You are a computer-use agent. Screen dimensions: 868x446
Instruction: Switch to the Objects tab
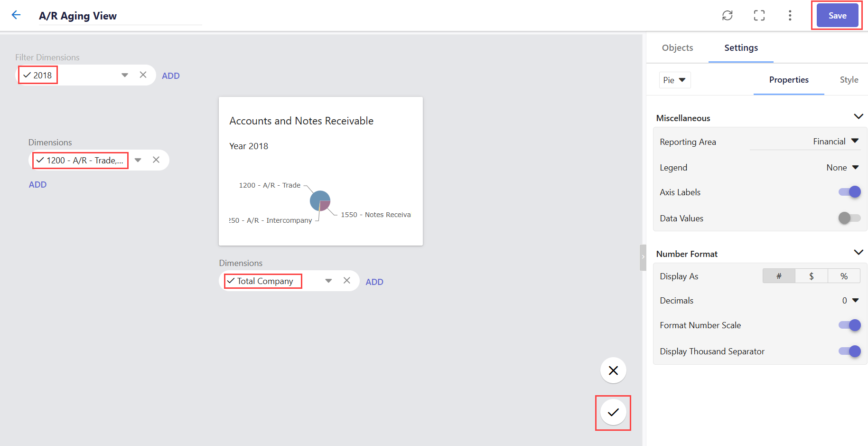[x=677, y=48]
